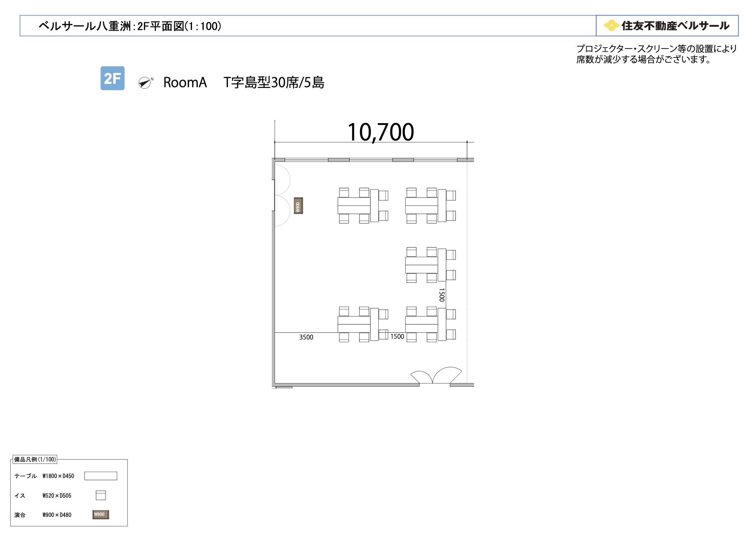The height and width of the screenshot is (534, 756).
Task: Click the ベルサール八重洲 2F平面図 title
Action: tap(130, 26)
